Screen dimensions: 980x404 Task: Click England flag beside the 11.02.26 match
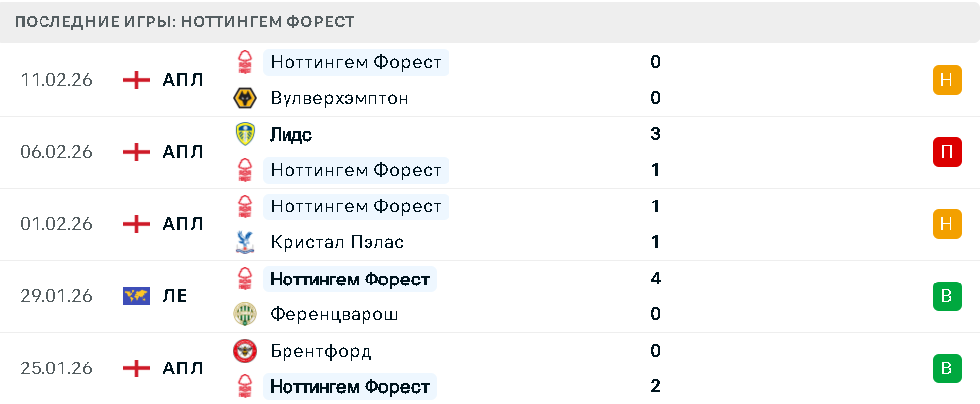[136, 80]
